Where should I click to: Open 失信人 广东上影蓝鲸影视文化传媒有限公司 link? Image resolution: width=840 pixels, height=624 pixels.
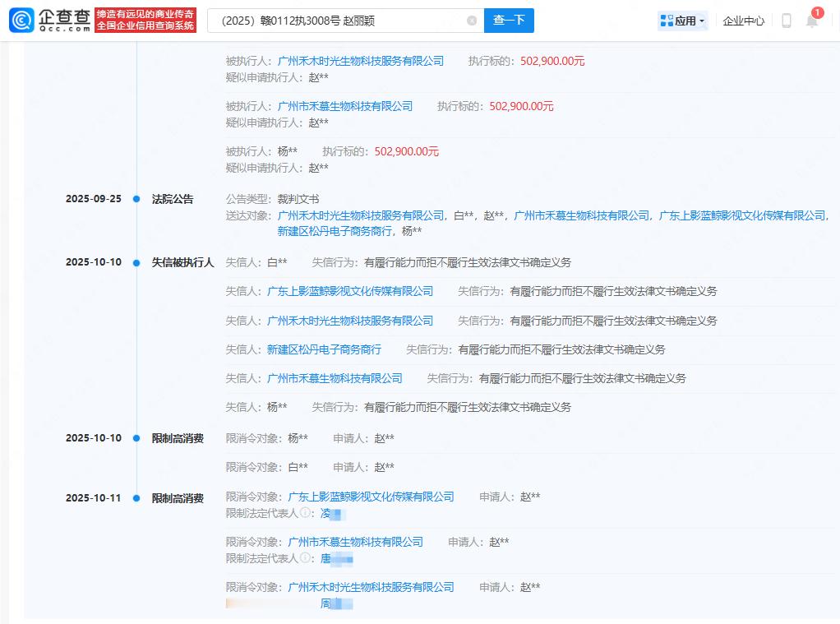tap(350, 291)
